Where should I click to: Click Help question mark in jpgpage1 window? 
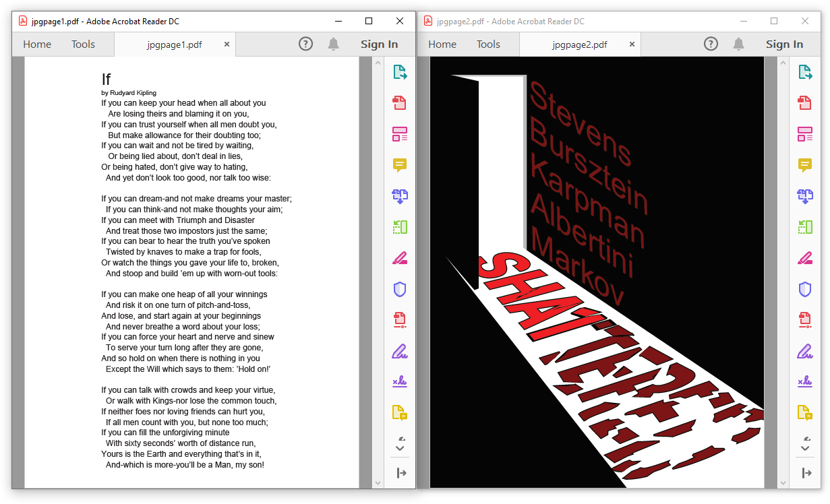(305, 44)
